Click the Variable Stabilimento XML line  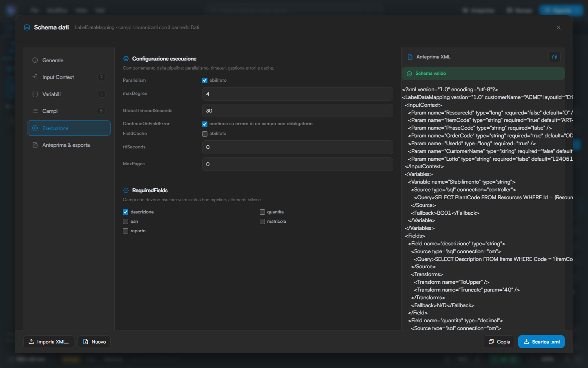(x=462, y=182)
